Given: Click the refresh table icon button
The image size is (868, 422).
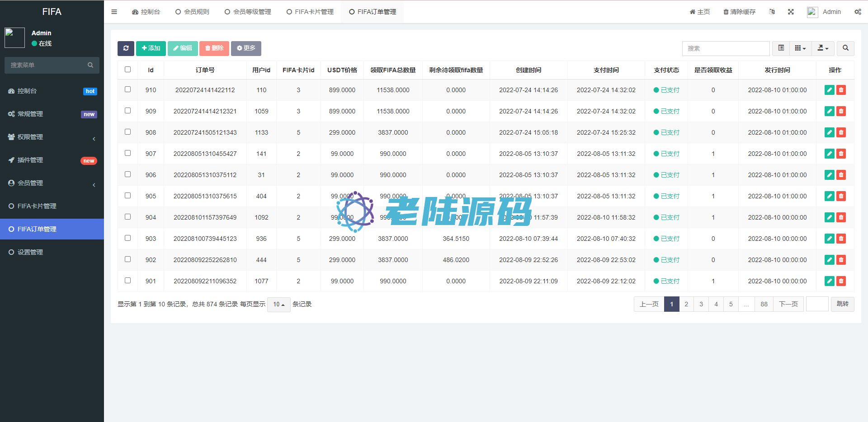Looking at the screenshot, I should point(126,48).
